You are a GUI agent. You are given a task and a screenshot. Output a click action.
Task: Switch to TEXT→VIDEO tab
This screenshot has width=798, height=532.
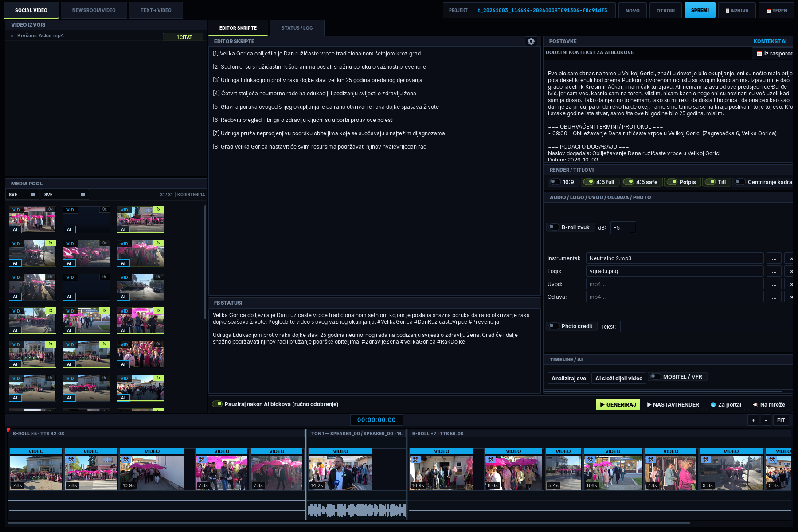pyautogui.click(x=156, y=10)
